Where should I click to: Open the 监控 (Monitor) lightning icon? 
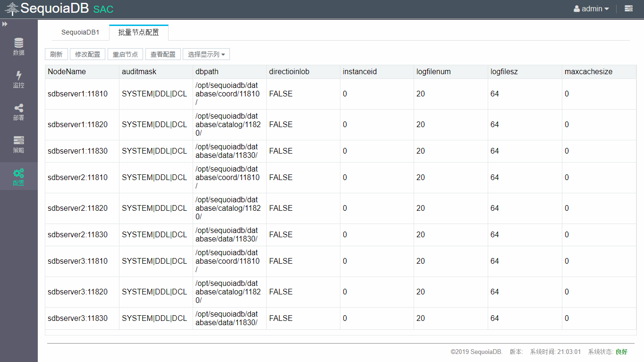19,79
